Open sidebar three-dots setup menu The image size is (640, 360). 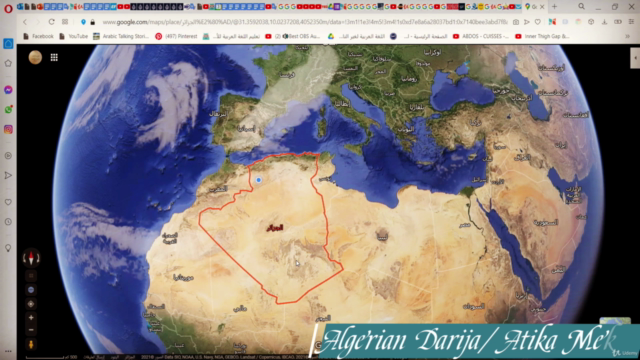click(8, 351)
